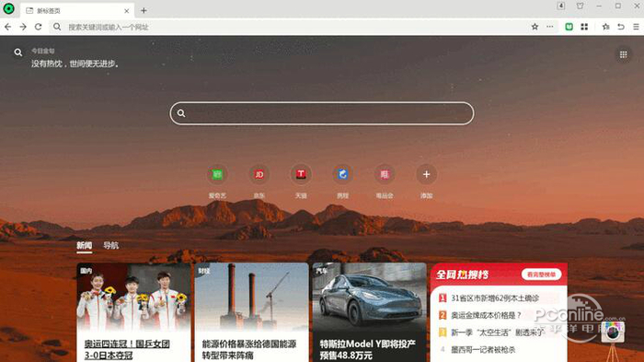
Task: Go back using the back arrow
Action: click(8, 27)
